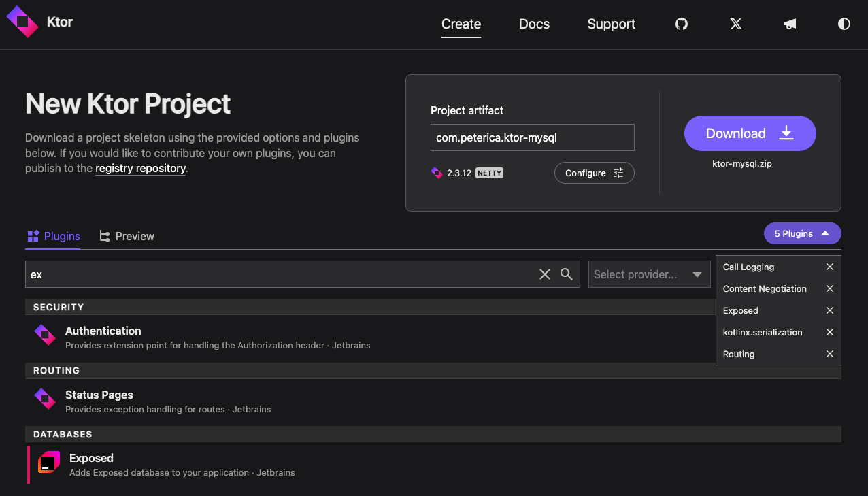Click the Status Pages plugin icon
The image size is (868, 496).
coord(45,399)
